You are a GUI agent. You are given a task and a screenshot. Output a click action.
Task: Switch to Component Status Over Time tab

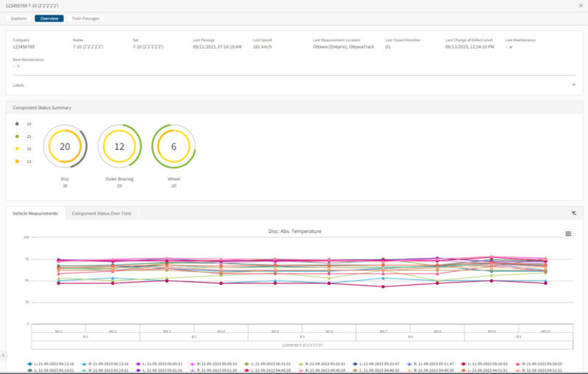coord(101,213)
